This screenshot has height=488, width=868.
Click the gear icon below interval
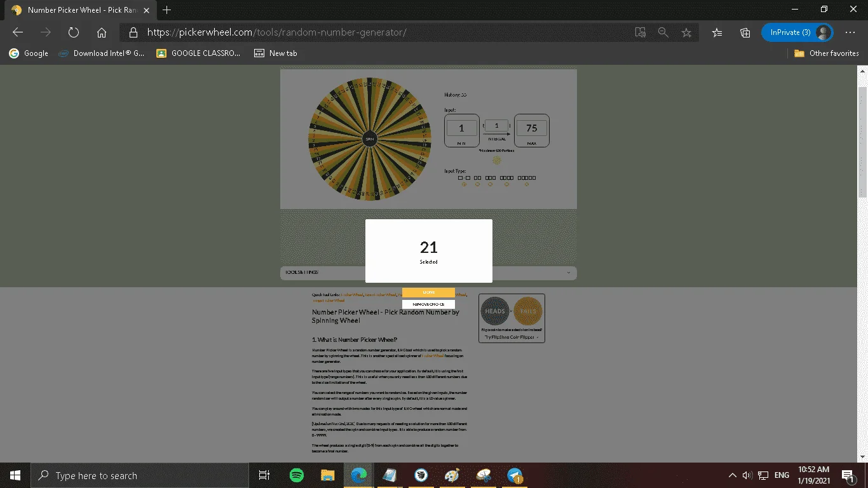coord(496,160)
